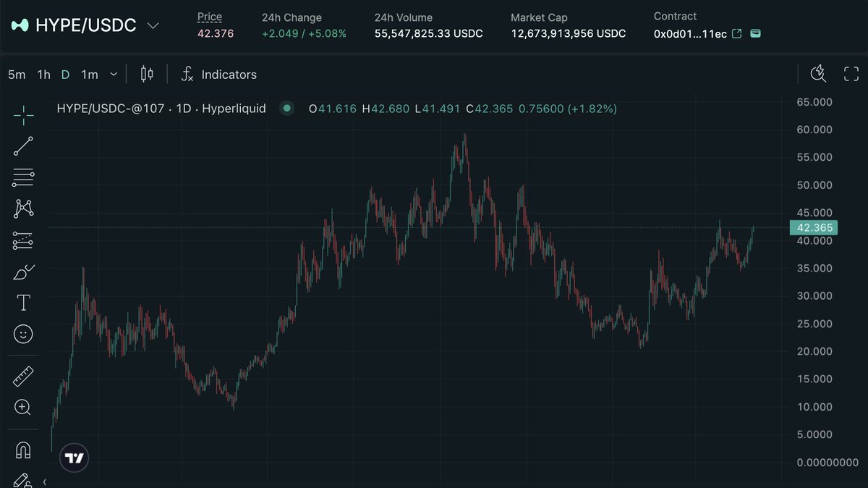
Task: Click the +2.049 / +5.08% change value
Action: point(304,33)
